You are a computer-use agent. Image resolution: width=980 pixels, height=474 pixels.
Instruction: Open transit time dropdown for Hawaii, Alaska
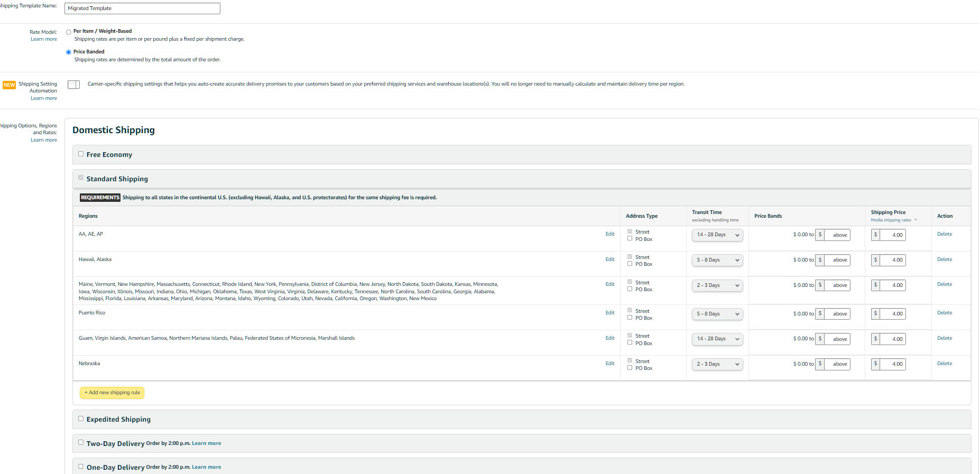(x=717, y=260)
